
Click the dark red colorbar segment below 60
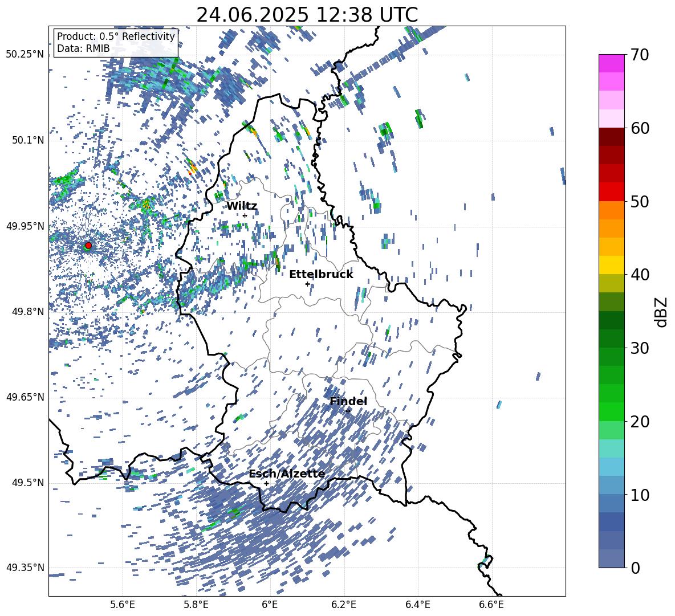point(611,137)
